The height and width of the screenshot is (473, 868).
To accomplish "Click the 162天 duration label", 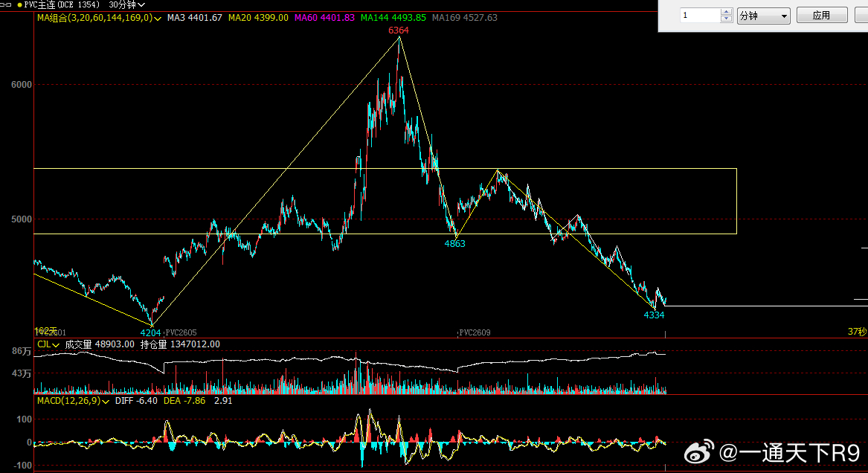I will 45,331.
